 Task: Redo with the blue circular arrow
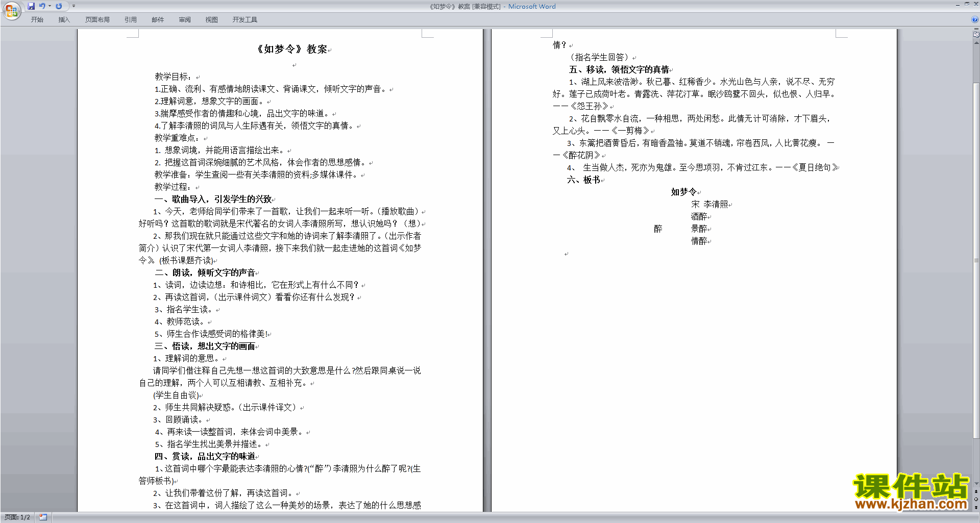(x=59, y=6)
